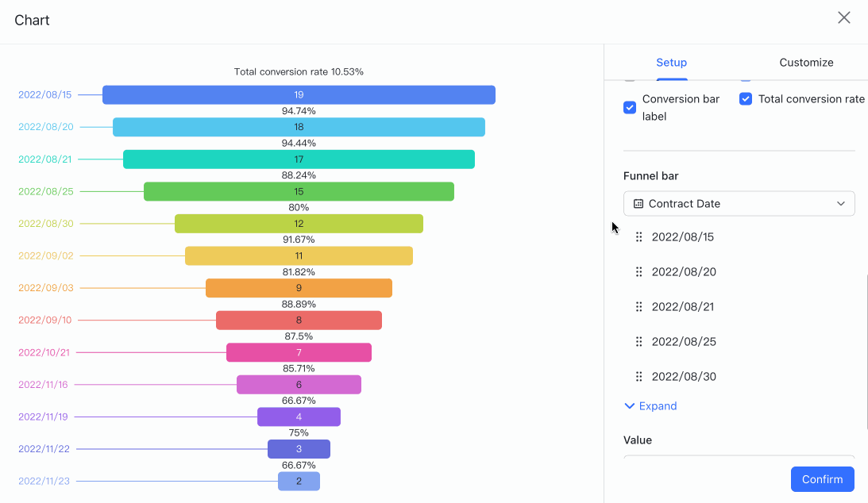The width and height of the screenshot is (868, 503).
Task: Select the Setup tab
Action: pyautogui.click(x=671, y=62)
